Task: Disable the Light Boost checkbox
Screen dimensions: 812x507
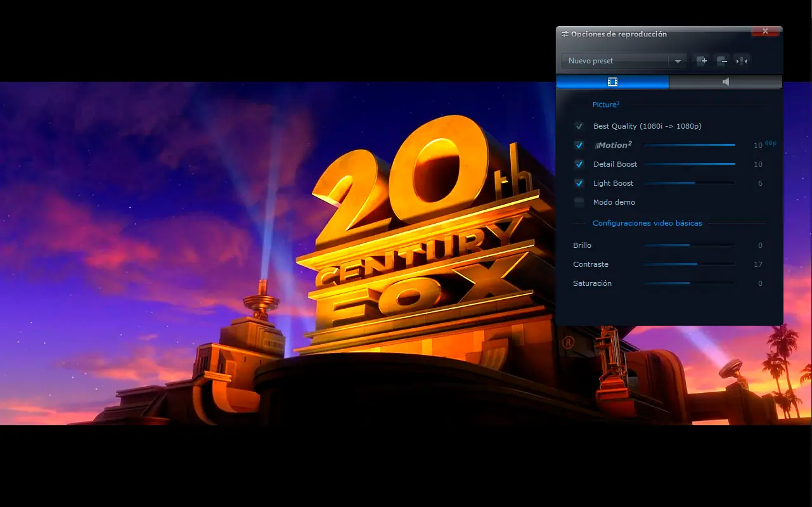Action: 579,183
